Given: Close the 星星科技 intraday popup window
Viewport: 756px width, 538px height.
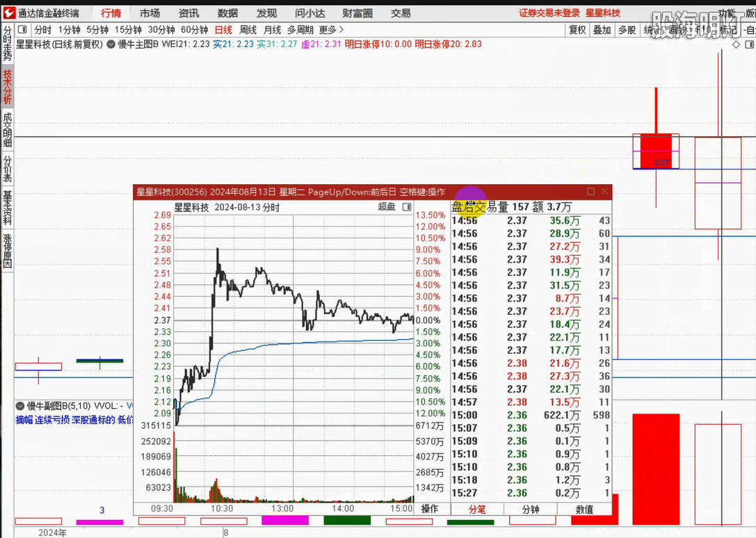Looking at the screenshot, I should pos(604,191).
